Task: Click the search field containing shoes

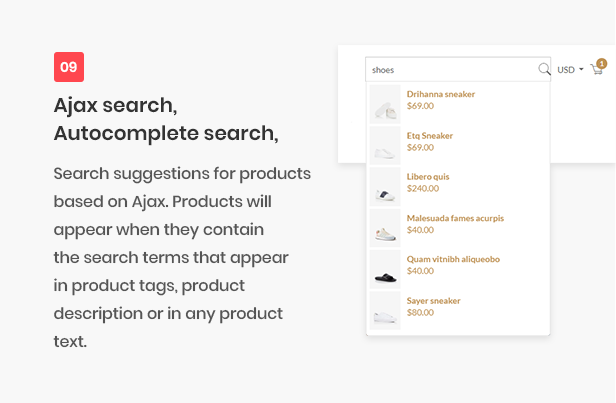Action: click(458, 70)
